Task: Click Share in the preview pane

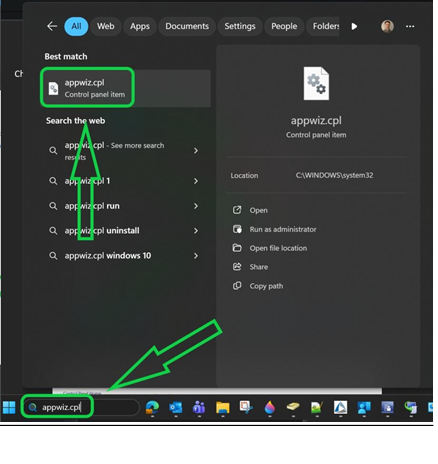Action: (x=259, y=267)
